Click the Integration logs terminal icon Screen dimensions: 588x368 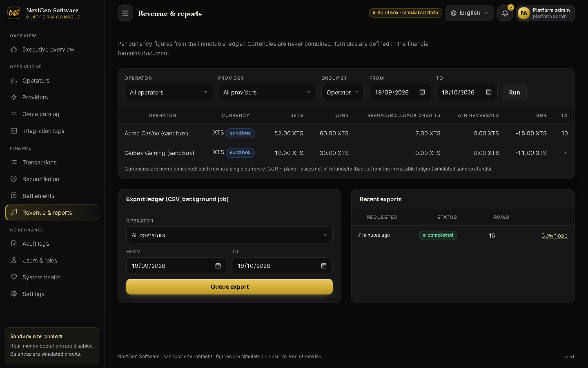[14, 131]
